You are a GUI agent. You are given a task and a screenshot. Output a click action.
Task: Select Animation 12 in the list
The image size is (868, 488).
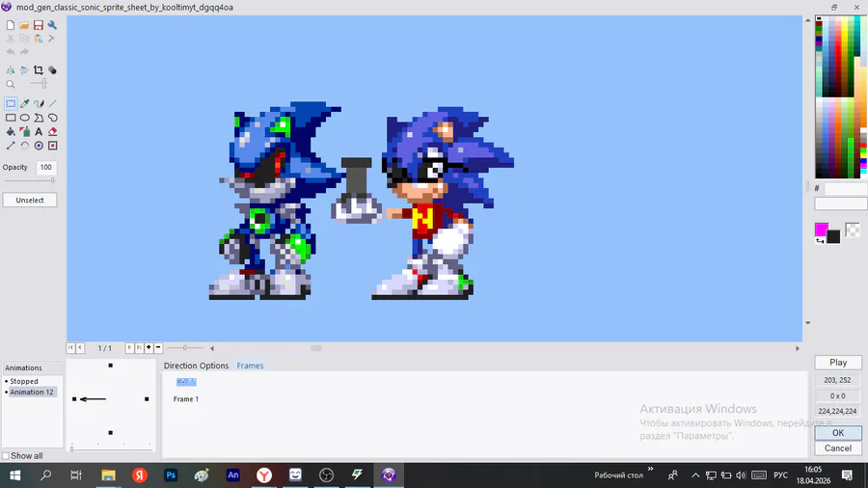pyautogui.click(x=32, y=392)
